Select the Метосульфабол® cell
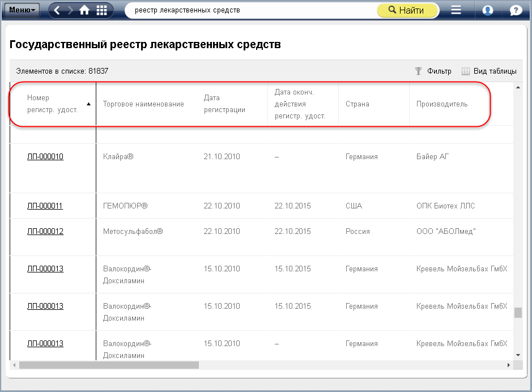Viewport: 532px width, 392px height. click(x=133, y=231)
